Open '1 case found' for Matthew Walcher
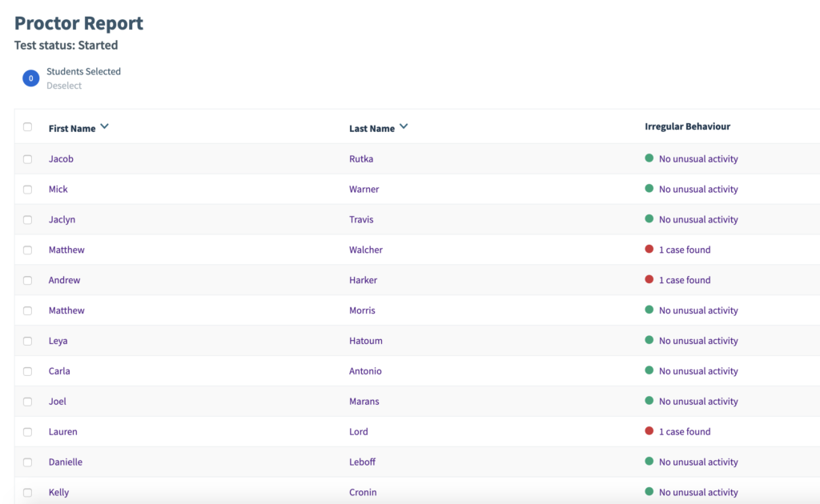The image size is (820, 504). pos(685,250)
